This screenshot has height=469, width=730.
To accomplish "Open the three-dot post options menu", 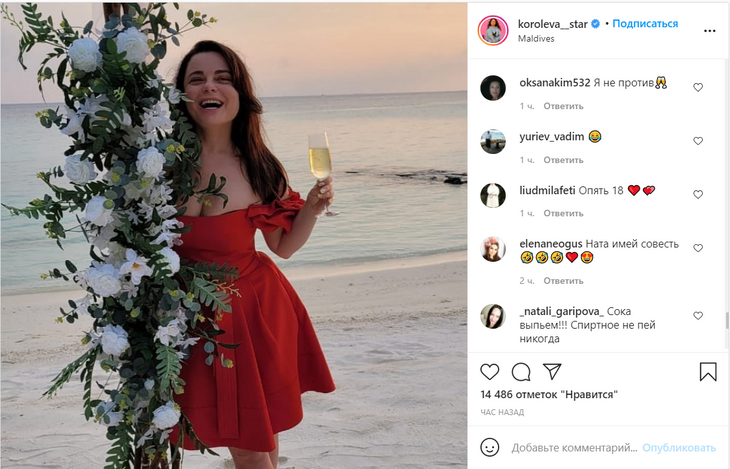I will click(x=710, y=31).
